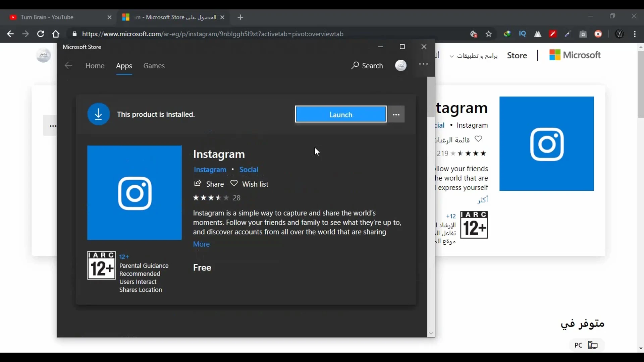644x362 pixels.
Task: Open the Store link on webpage
Action: click(517, 55)
